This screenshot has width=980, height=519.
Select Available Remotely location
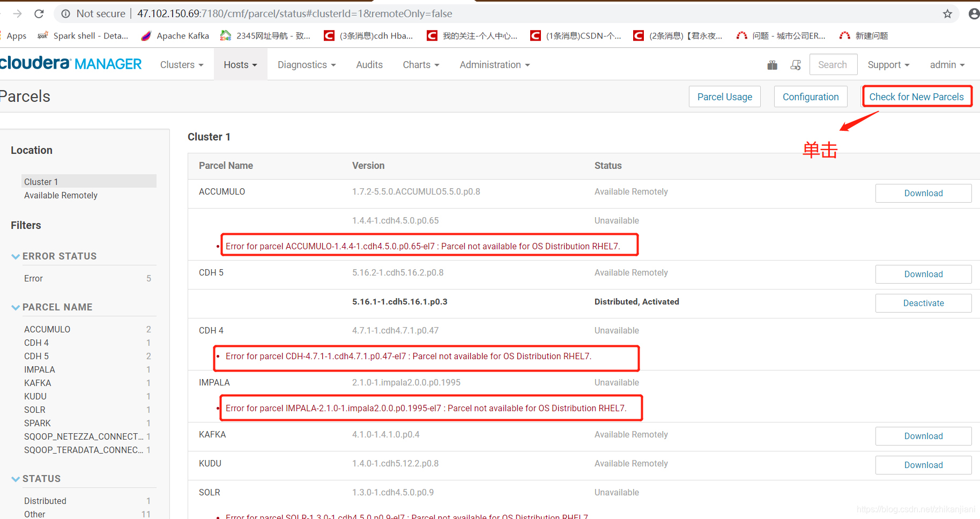[61, 195]
